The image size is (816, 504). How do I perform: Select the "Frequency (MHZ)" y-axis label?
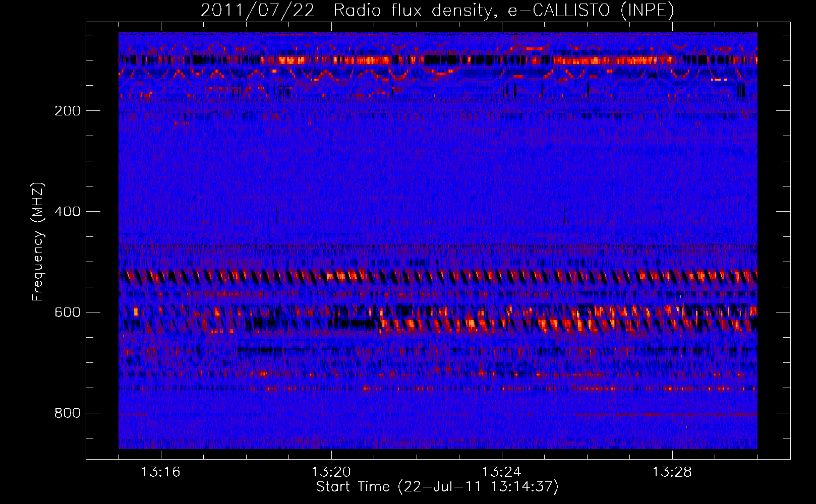tap(38, 242)
